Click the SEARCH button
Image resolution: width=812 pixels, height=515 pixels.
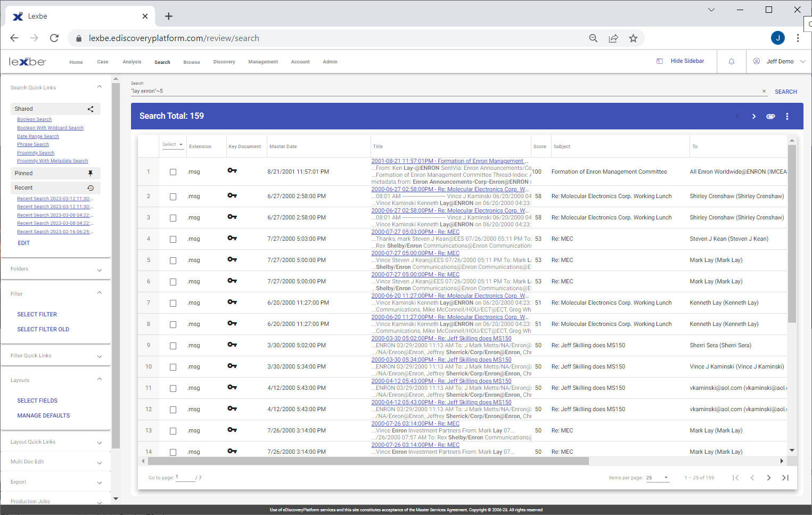[786, 91]
